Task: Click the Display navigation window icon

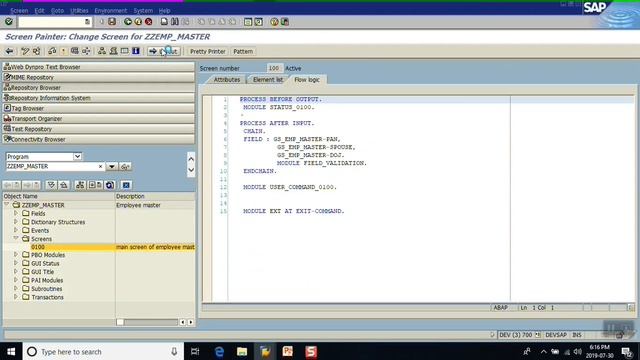Action: [113, 51]
